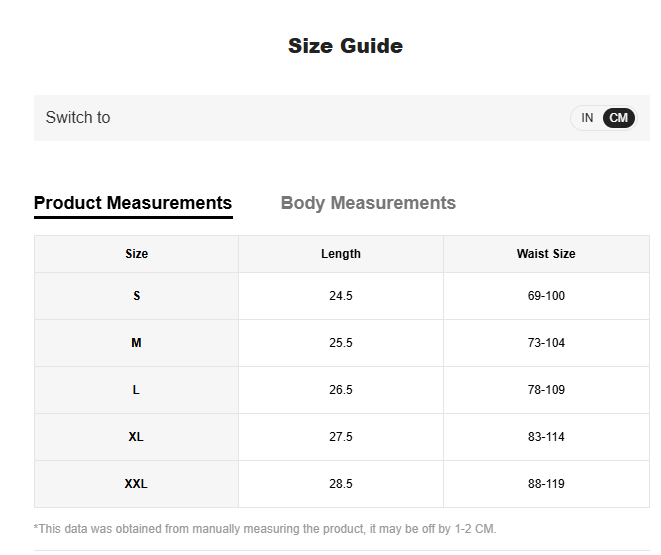Select the CM unit option
The image size is (661, 555).
[x=619, y=118]
